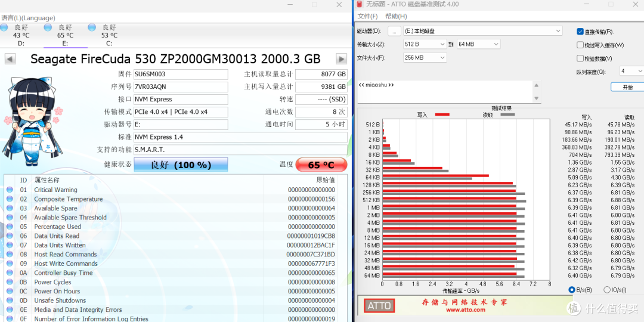
Task: Toggle 绕过写入缓存 bypass write cache checkbox
Action: coord(580,45)
